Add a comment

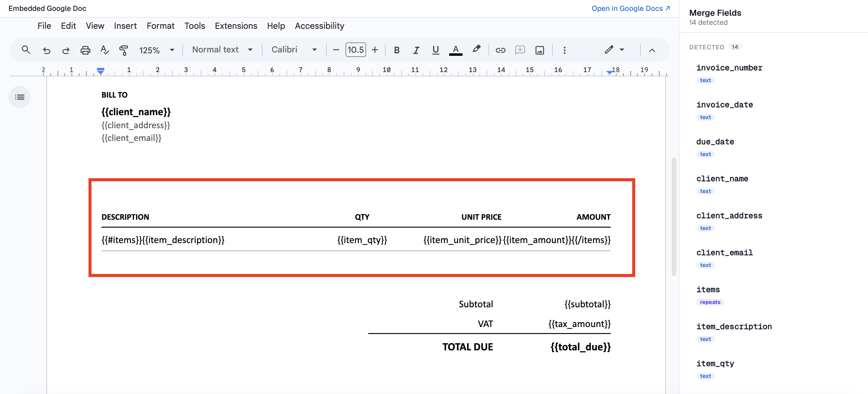[x=520, y=50]
